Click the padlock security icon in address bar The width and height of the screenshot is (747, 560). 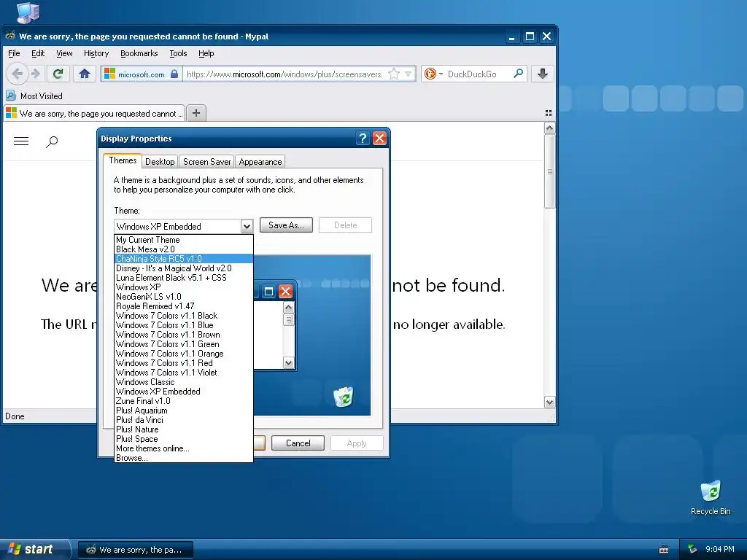tap(174, 74)
